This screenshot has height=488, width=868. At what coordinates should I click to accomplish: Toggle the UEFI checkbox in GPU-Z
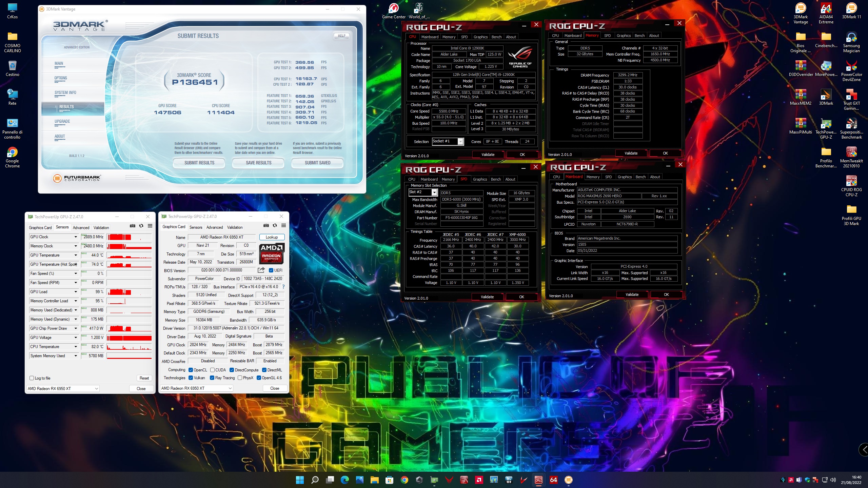coord(271,270)
